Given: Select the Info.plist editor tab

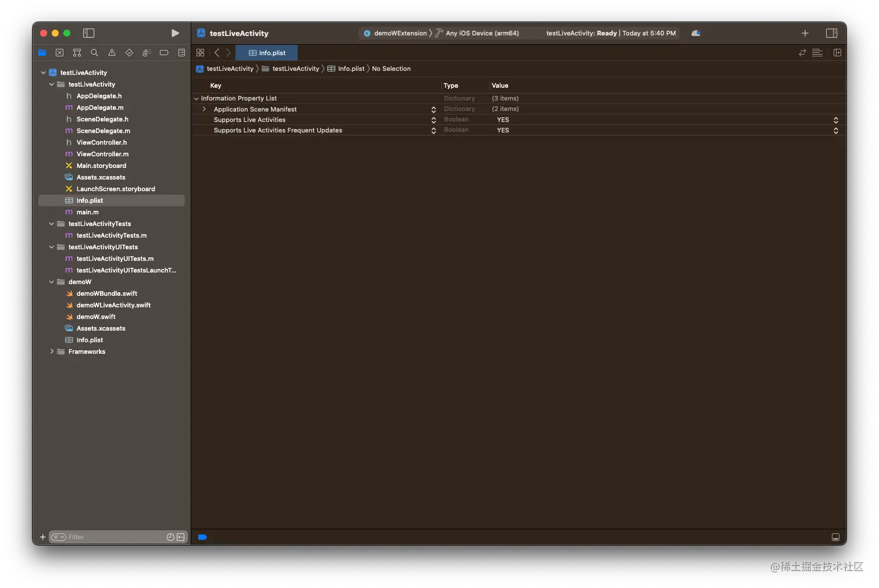Looking at the screenshot, I should point(267,53).
